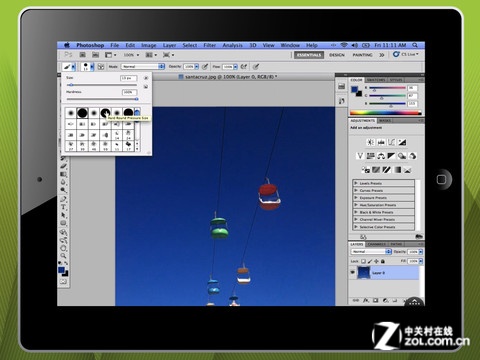Open the layer blend mode dropdown
This screenshot has width=480, height=360.
pyautogui.click(x=371, y=252)
